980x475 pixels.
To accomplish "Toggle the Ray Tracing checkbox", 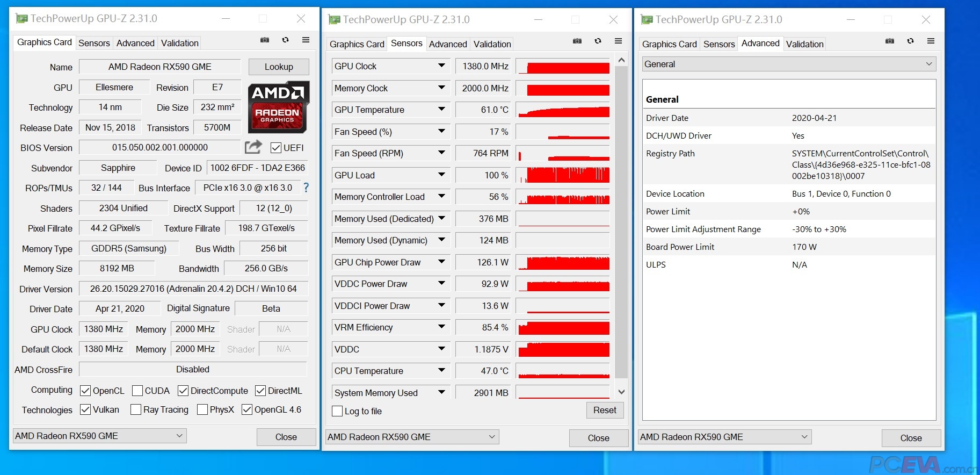I will pyautogui.click(x=136, y=409).
